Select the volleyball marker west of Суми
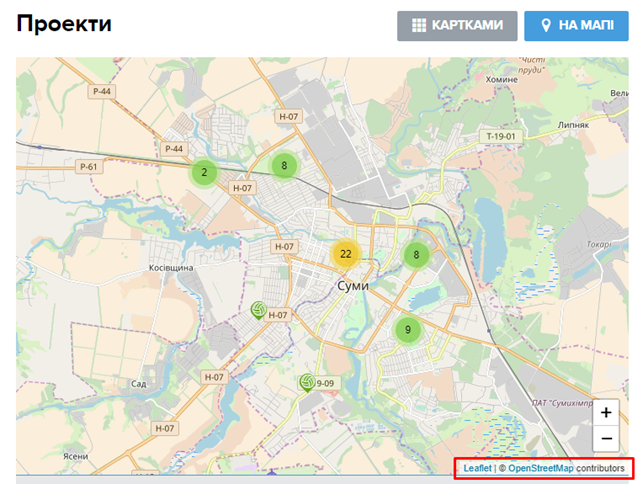Image resolution: width=643 pixels, height=484 pixels. (259, 311)
